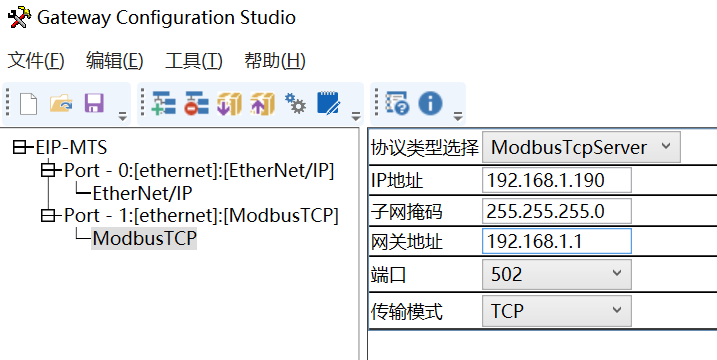The height and width of the screenshot is (360, 717).
Task: Click the add node icon with green plus
Action: click(x=164, y=103)
